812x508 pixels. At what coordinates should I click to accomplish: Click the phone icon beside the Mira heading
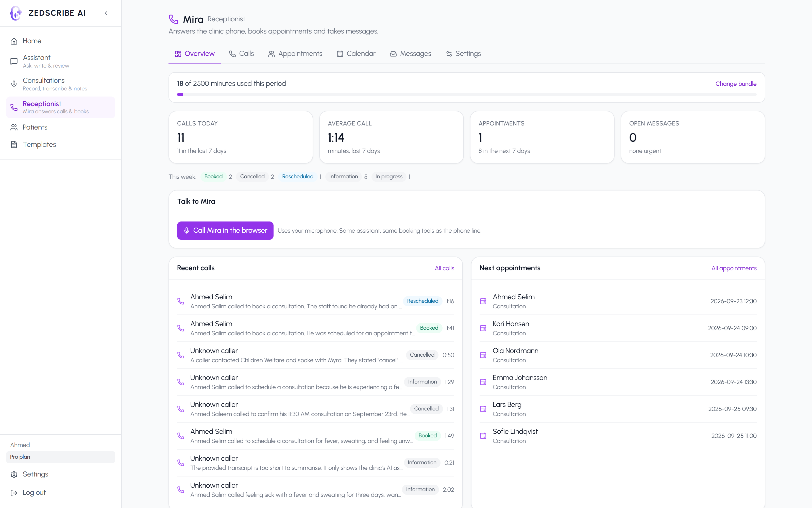point(174,19)
